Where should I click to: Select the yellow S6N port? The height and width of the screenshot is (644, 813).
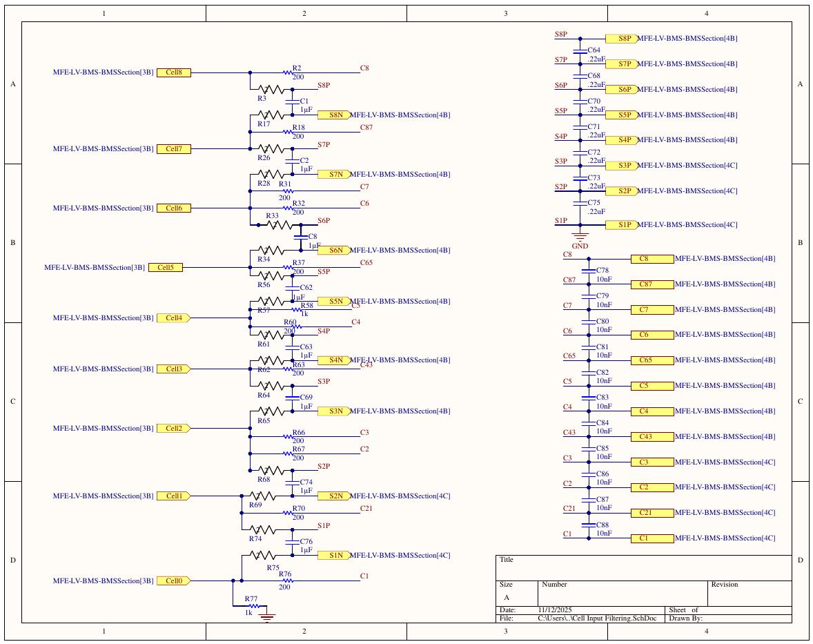pyautogui.click(x=335, y=251)
